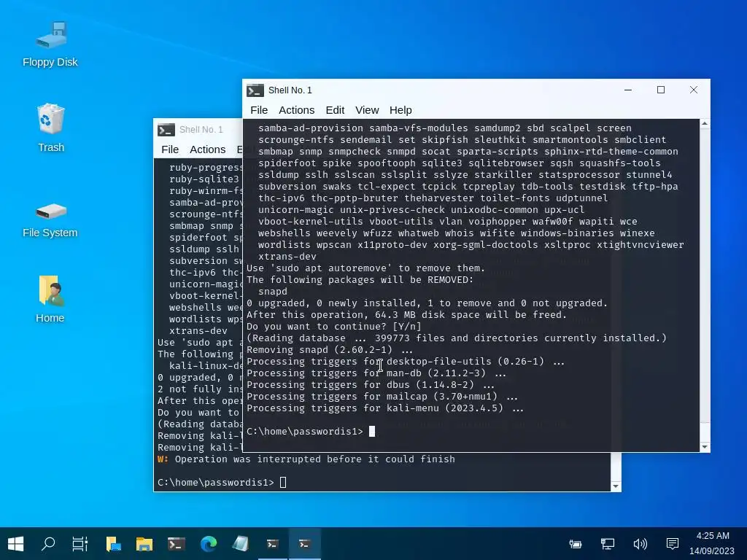
Task: Open Help menu in front Shell window
Action: 400,111
